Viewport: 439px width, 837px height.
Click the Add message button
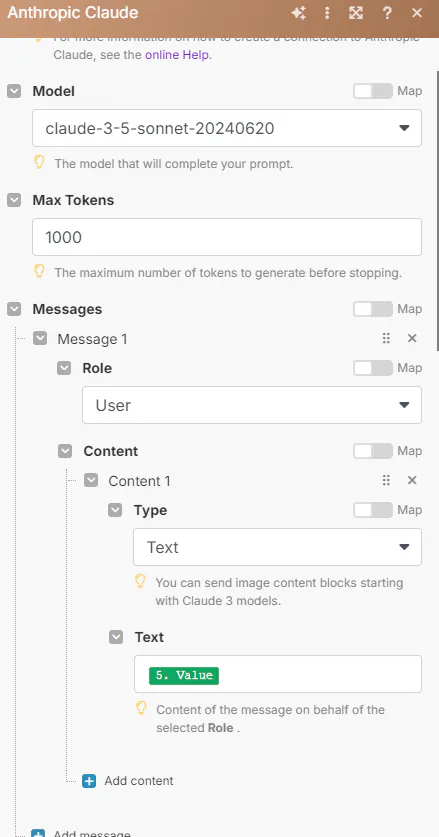click(x=81, y=833)
